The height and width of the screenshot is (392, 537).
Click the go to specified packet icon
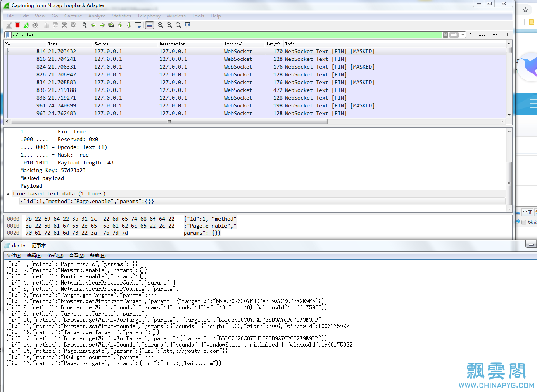111,25
